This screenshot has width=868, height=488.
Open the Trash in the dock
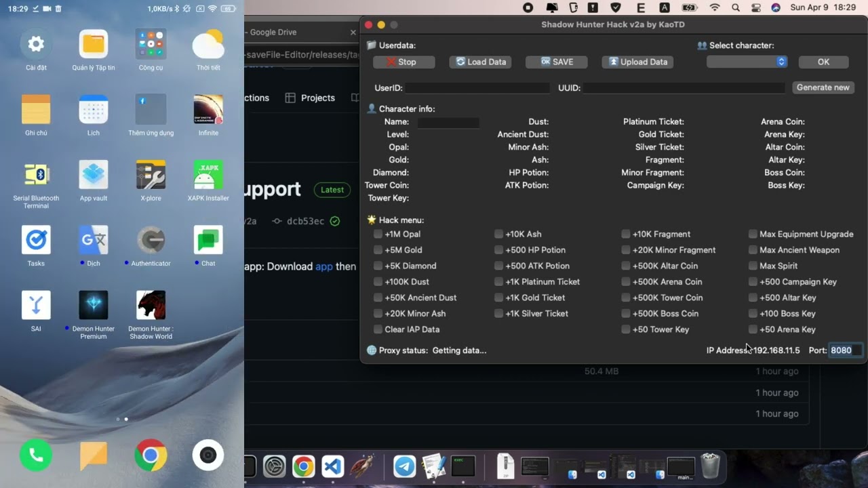pyautogui.click(x=710, y=466)
